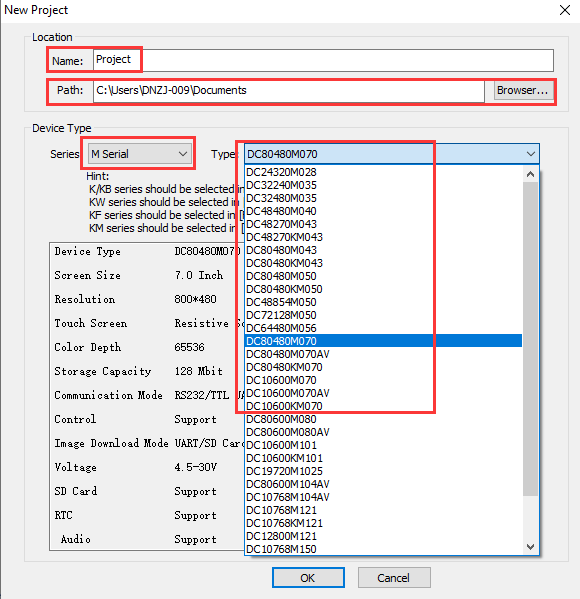Choose DC19720M1025 in the list
Image resolution: width=580 pixels, height=599 pixels.
tap(383, 471)
